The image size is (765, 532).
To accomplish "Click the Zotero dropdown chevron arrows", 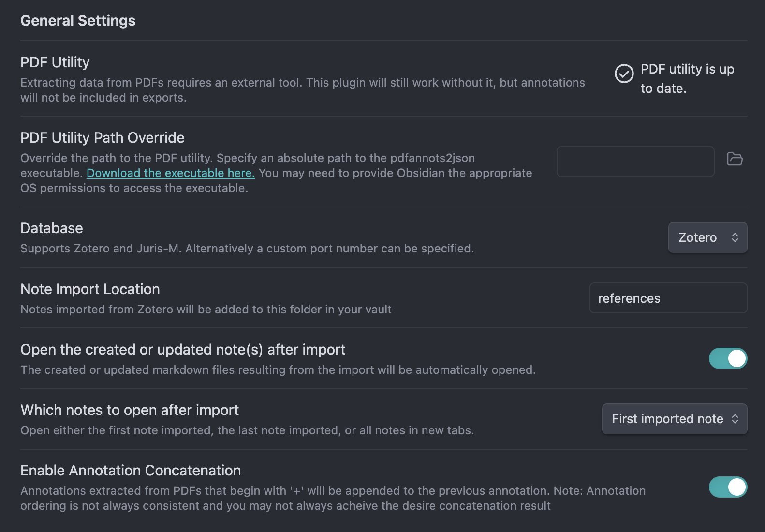I will point(735,237).
